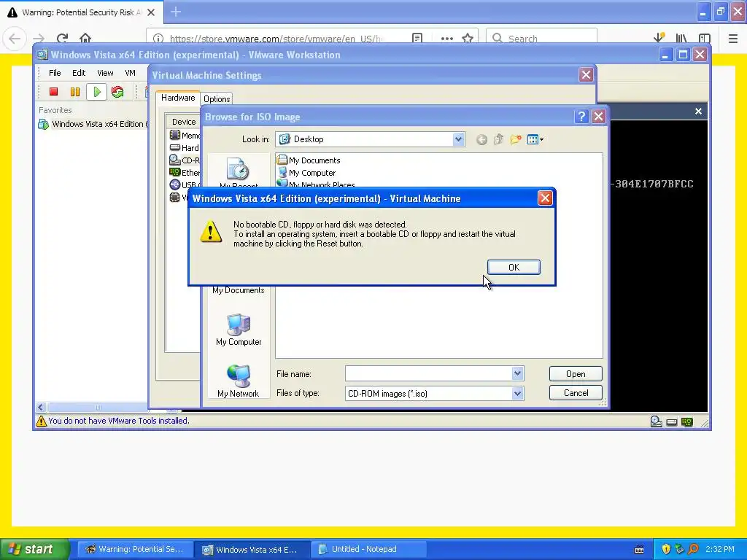747x560 pixels.
Task: Click the hard disk status bar icon
Action: pyautogui.click(x=672, y=422)
